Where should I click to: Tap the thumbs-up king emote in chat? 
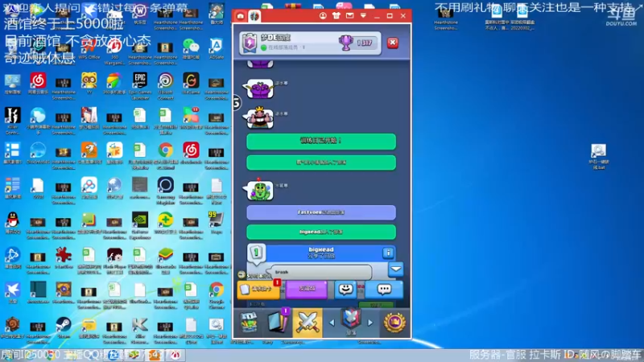tap(260, 118)
